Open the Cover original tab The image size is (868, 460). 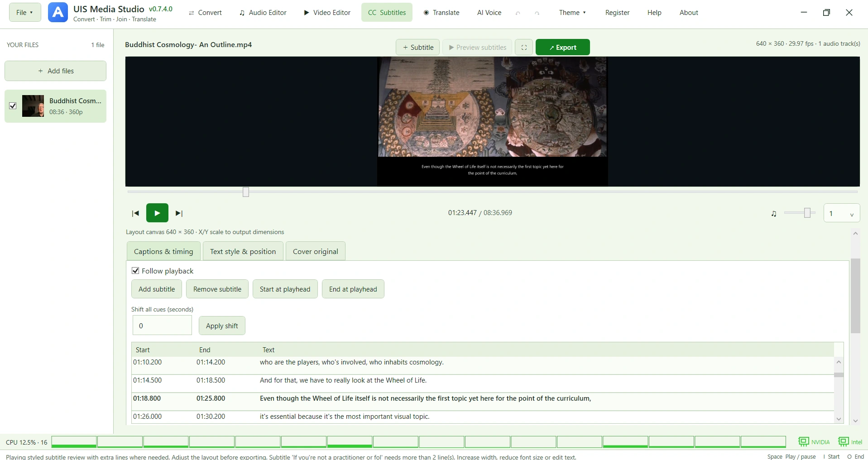316,251
